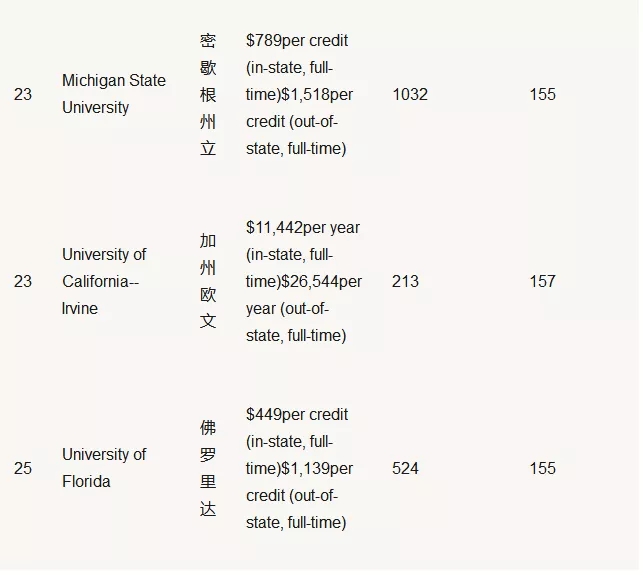This screenshot has height=575, width=643.
Task: Select Chinese name 密歇根州立 cell
Action: (x=208, y=94)
